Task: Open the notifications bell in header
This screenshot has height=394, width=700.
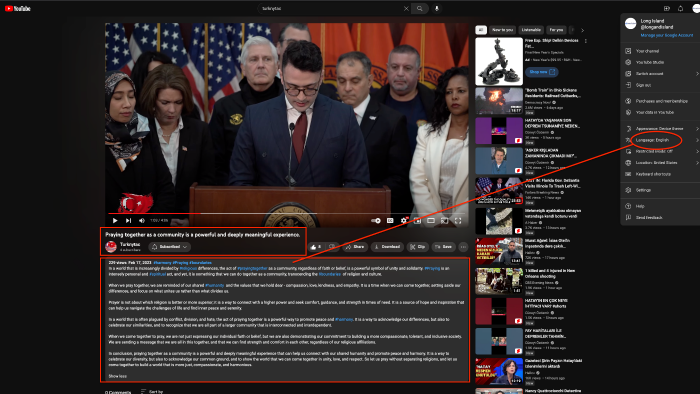Action: click(680, 8)
